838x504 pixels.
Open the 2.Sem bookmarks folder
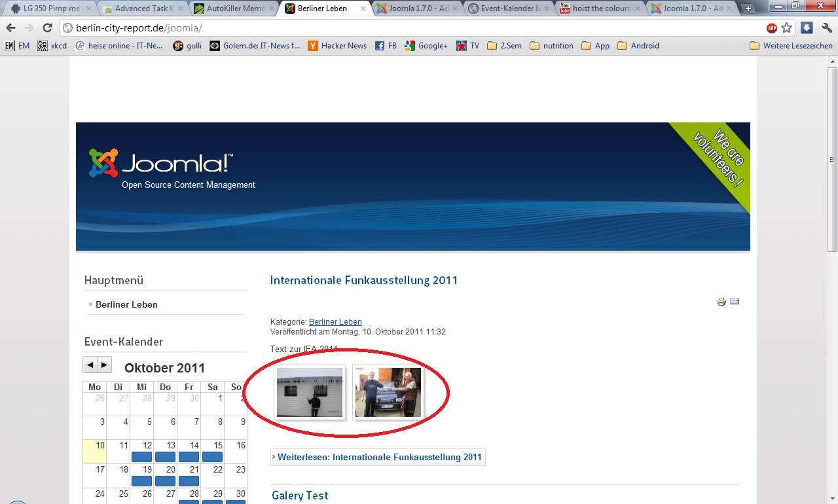(504, 46)
